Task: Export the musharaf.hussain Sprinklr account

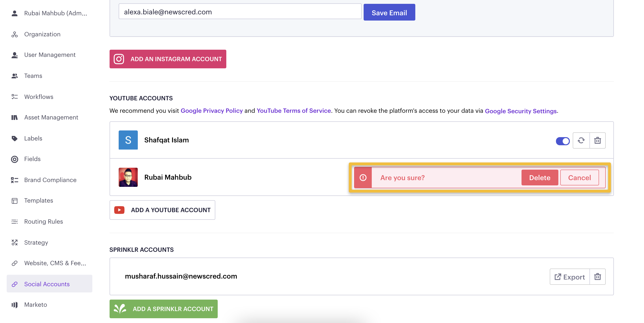Action: (570, 277)
